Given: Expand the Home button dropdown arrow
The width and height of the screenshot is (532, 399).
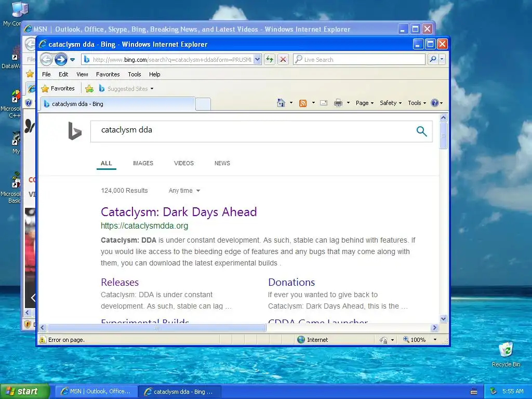Looking at the screenshot, I should click(291, 103).
